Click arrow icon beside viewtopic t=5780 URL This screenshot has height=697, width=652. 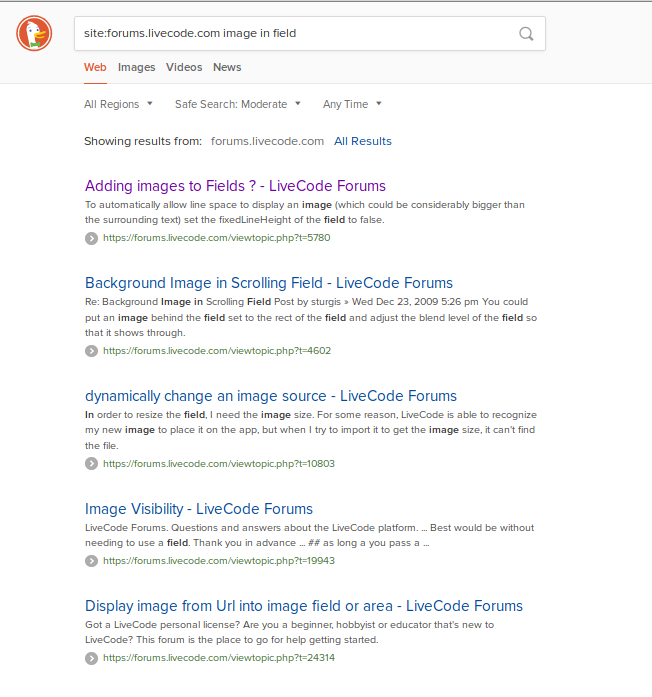[x=91, y=238]
